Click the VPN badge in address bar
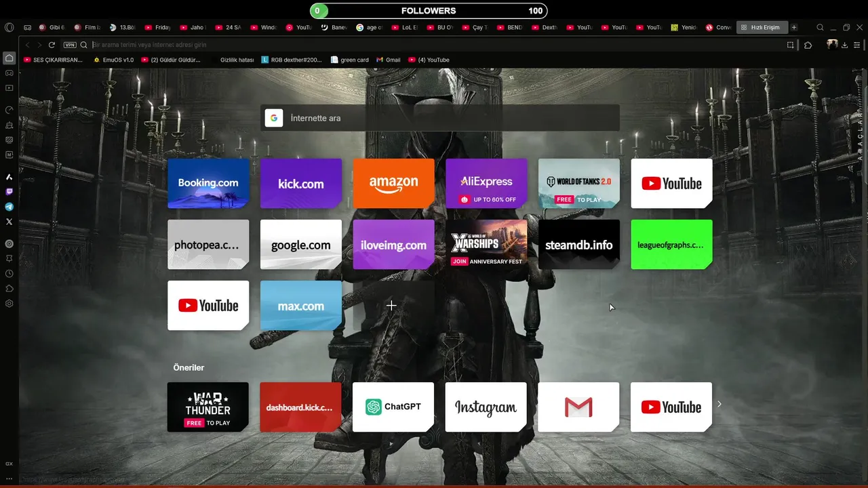Image resolution: width=868 pixels, height=488 pixels. point(70,45)
